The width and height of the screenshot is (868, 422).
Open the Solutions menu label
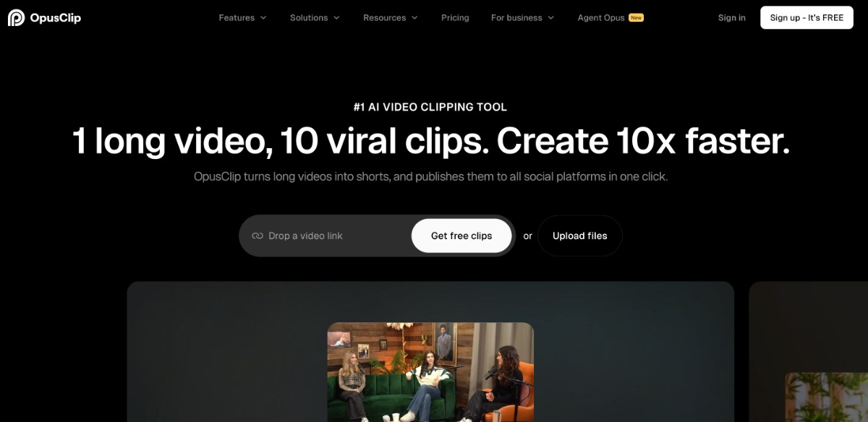click(309, 17)
